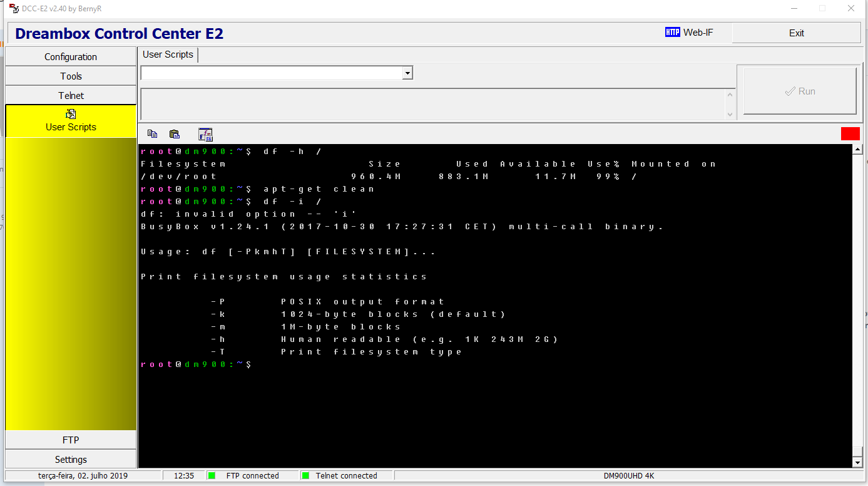Open the FTP sidebar section

pyautogui.click(x=71, y=440)
